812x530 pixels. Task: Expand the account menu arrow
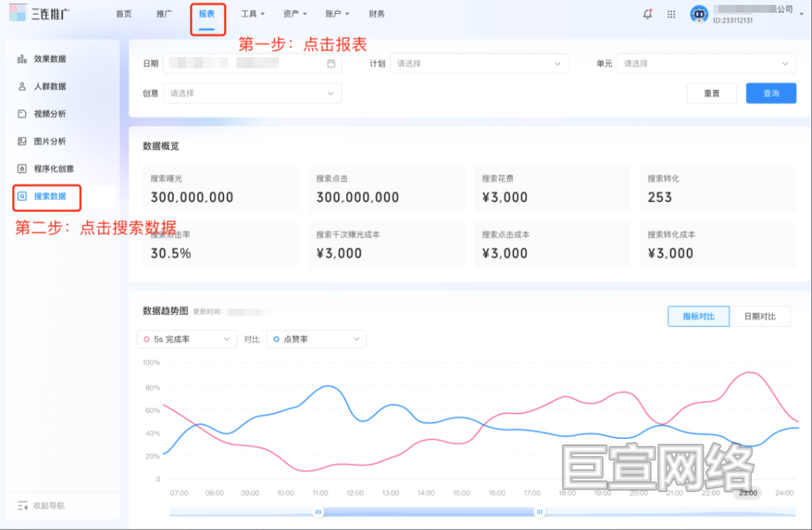pyautogui.click(x=801, y=14)
